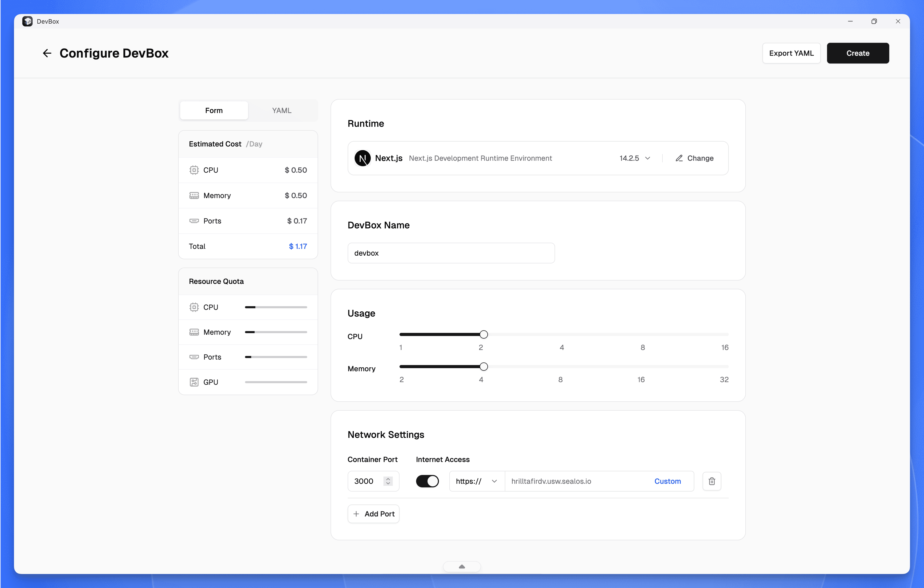This screenshot has height=588, width=924.
Task: Click the pencil icon beside Change
Action: click(679, 158)
